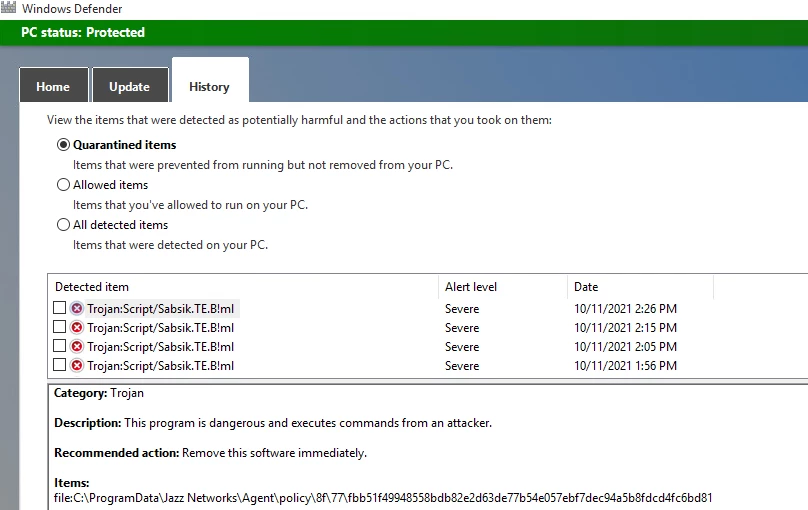
Task: Switch to the Home tab
Action: pos(54,85)
